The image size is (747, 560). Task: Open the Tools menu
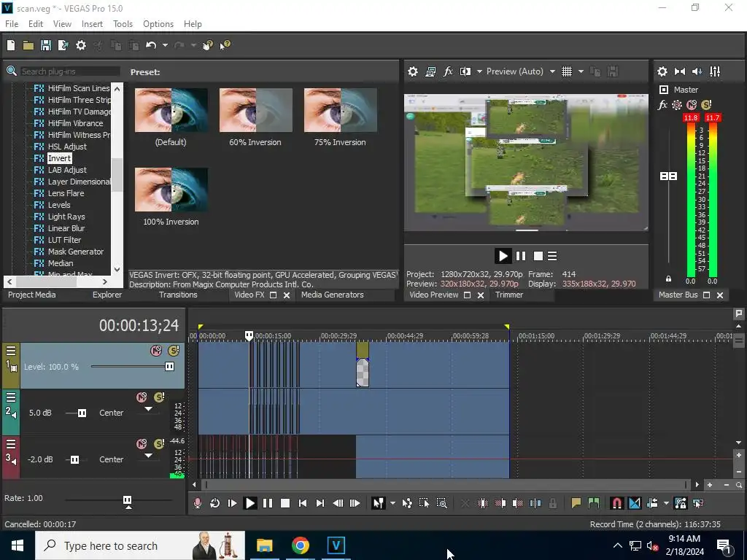123,24
